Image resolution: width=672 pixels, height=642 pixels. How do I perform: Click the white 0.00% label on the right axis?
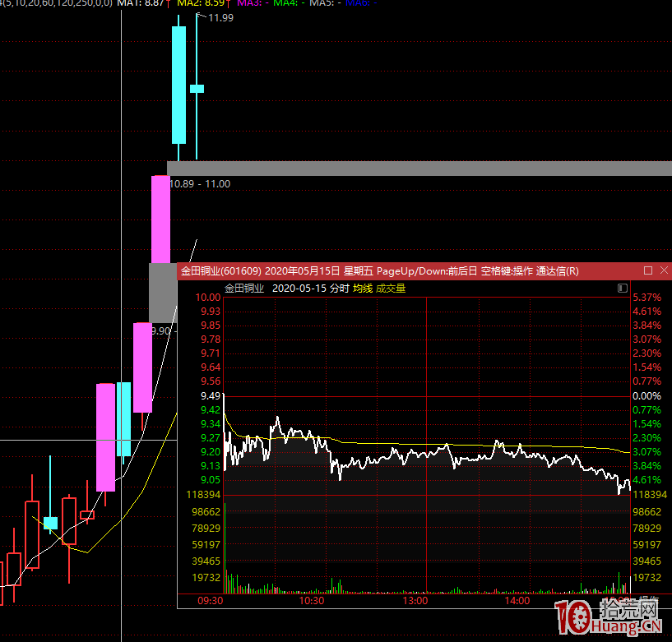tap(647, 395)
